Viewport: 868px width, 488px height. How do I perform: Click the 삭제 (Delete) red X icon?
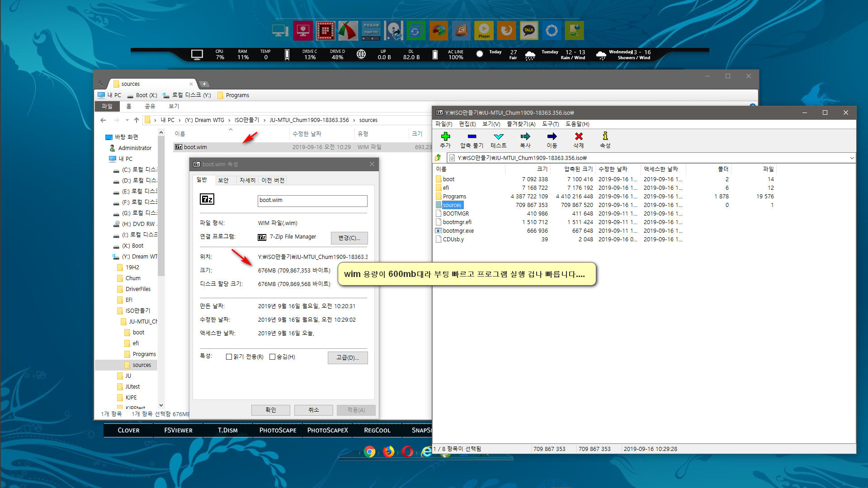coord(578,136)
